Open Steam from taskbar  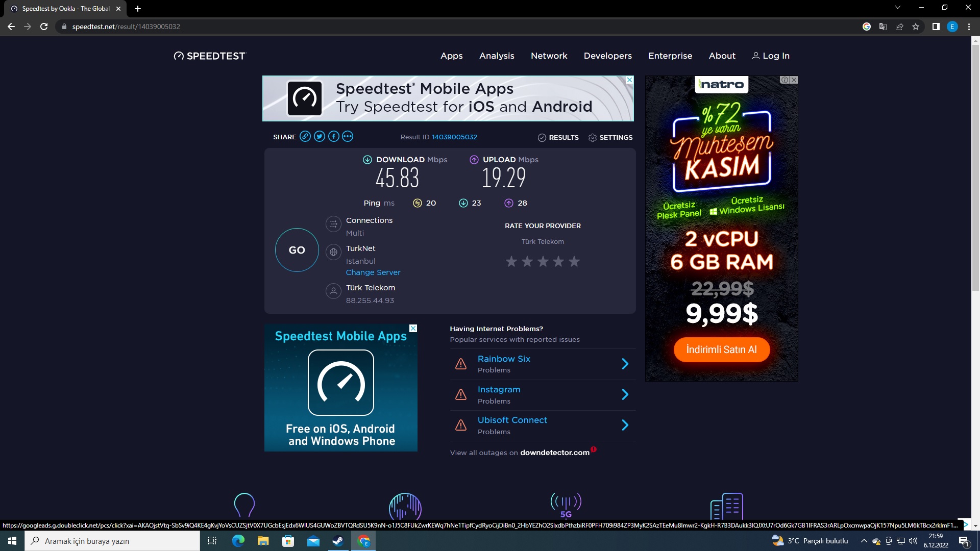pos(338,541)
